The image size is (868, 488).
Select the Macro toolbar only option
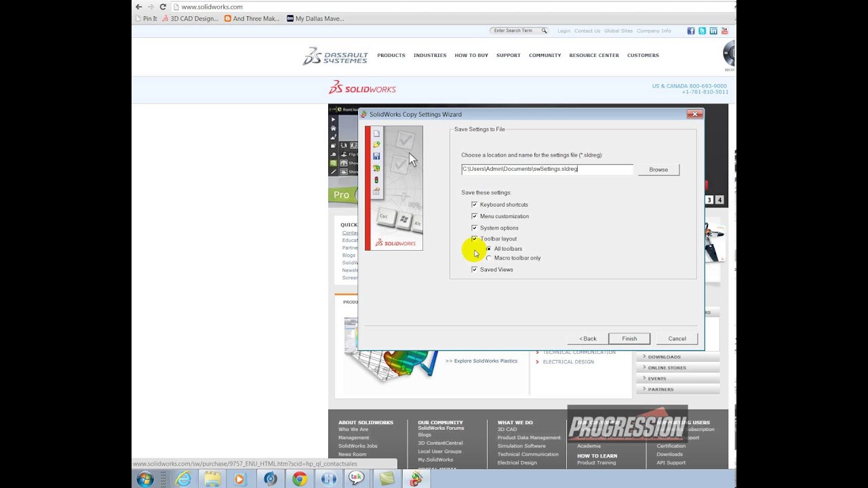489,258
